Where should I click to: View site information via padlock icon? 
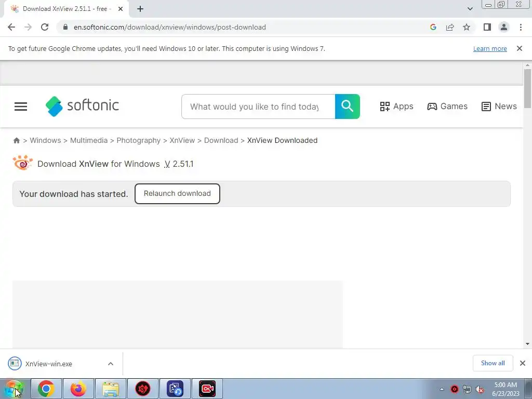click(x=65, y=27)
